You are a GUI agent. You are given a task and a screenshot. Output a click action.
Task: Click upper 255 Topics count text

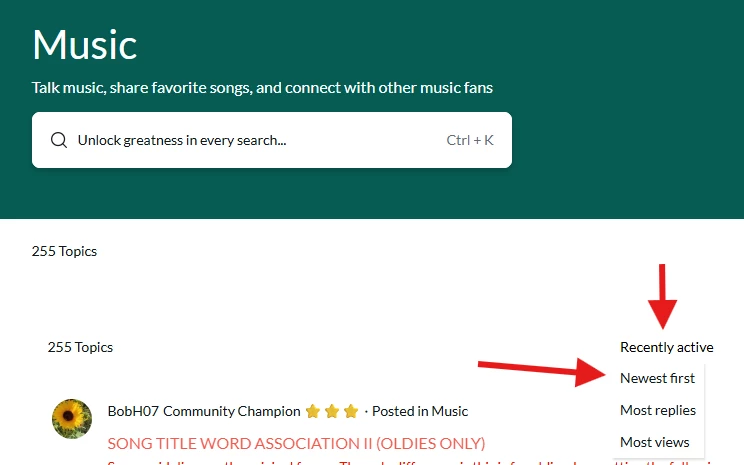(64, 251)
